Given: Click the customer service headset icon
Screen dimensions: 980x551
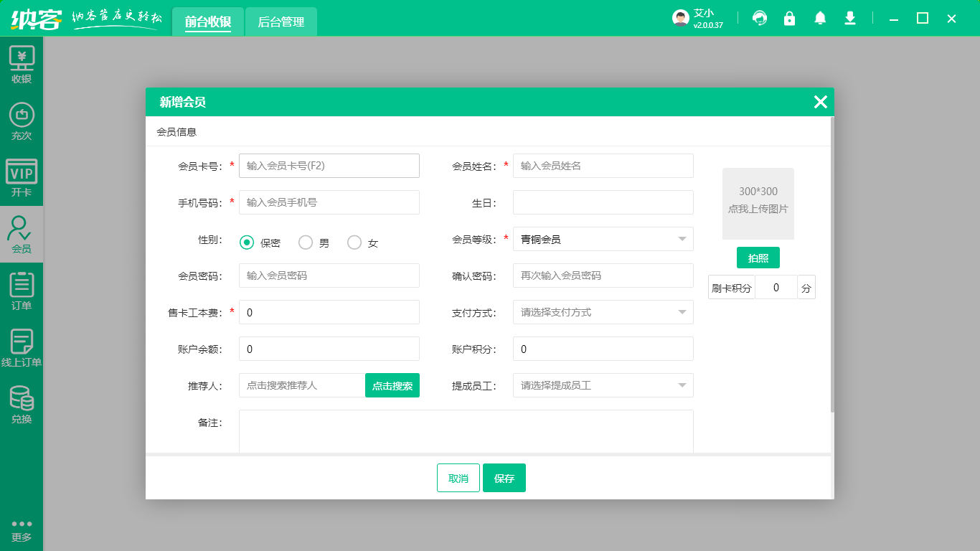Looking at the screenshot, I should 759,18.
